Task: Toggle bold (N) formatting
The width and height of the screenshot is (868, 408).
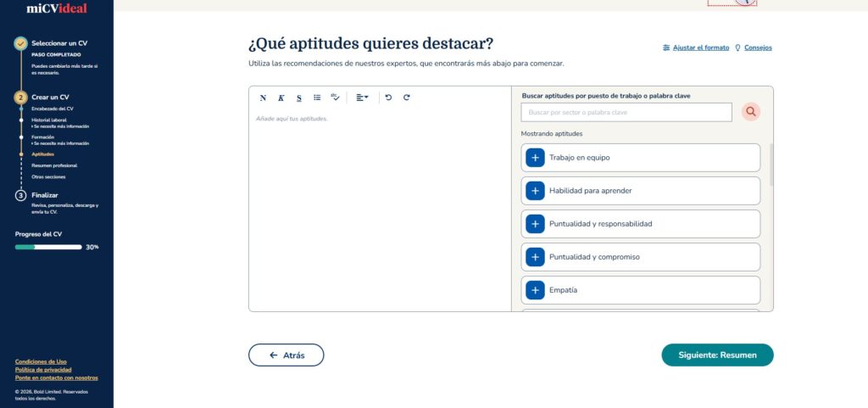Action: pyautogui.click(x=263, y=98)
